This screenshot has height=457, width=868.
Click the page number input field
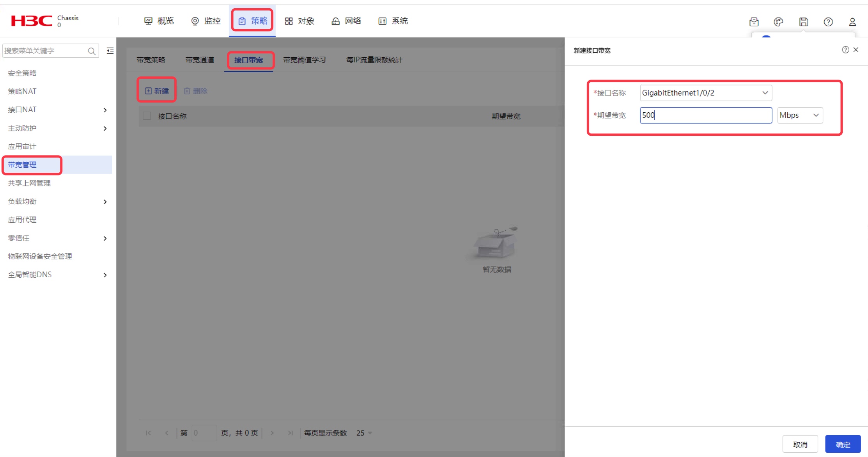(x=204, y=433)
